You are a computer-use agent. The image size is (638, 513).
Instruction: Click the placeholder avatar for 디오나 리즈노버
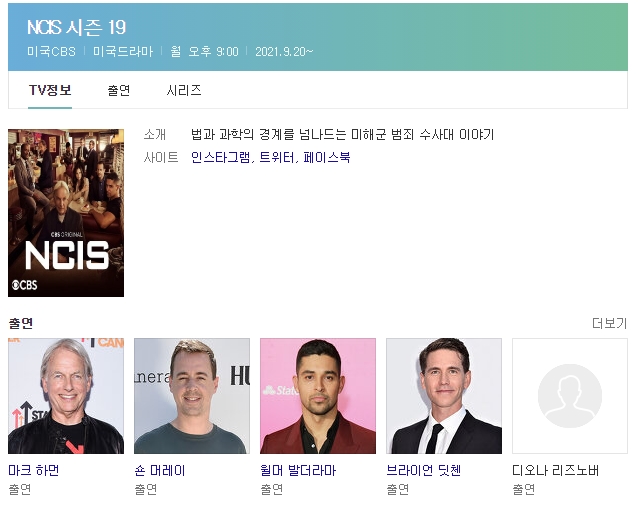point(570,396)
